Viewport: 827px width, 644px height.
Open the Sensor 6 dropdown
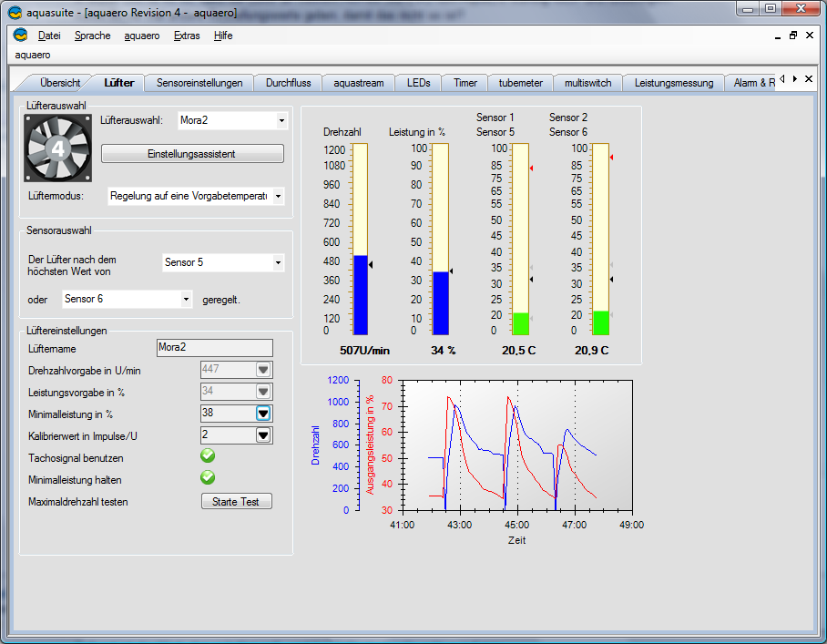tap(186, 299)
